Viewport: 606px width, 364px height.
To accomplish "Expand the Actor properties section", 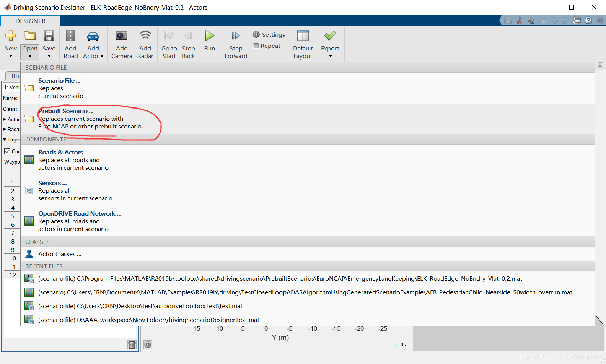I will click(5, 119).
